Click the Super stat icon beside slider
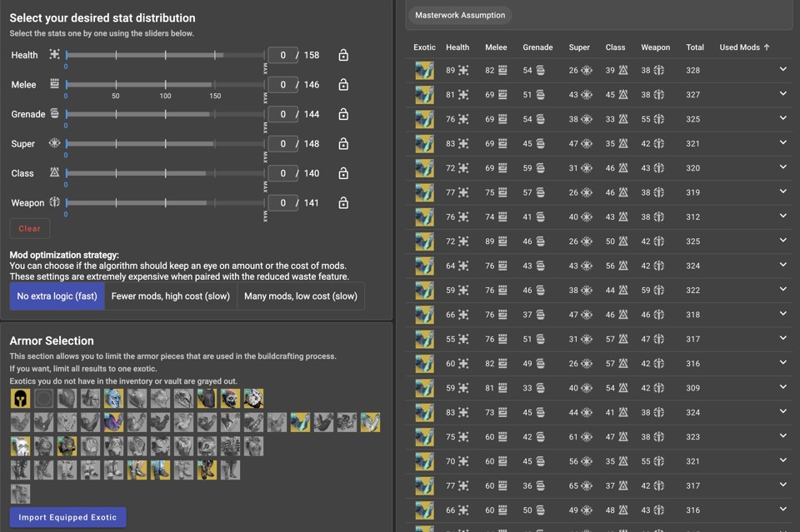This screenshot has height=532, width=800. click(x=55, y=143)
